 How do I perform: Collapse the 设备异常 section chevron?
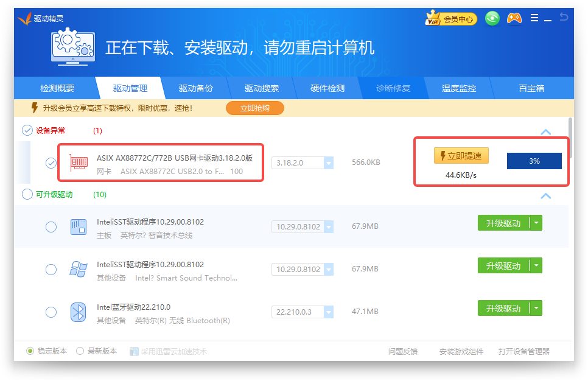(545, 132)
